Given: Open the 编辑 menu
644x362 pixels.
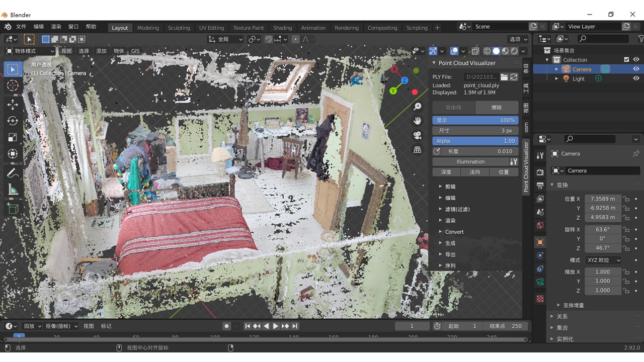Looking at the screenshot, I should [x=38, y=27].
